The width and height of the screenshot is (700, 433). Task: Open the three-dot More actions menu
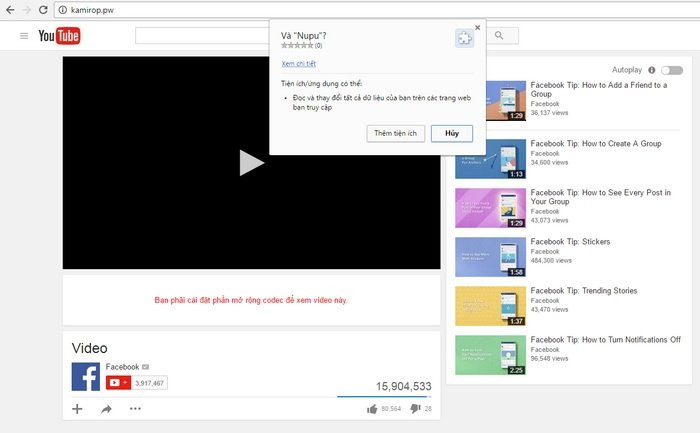tap(135, 408)
